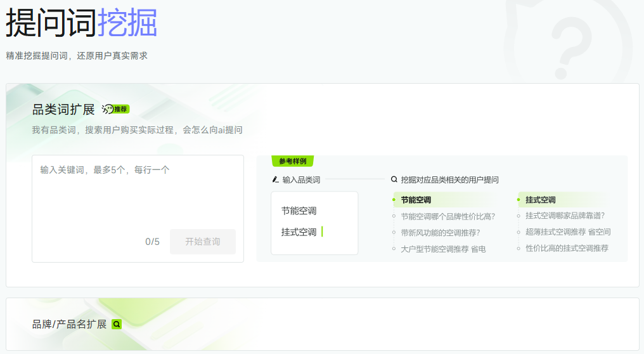
Task: Click the green dot beside 挂式空调 header
Action: tap(518, 200)
